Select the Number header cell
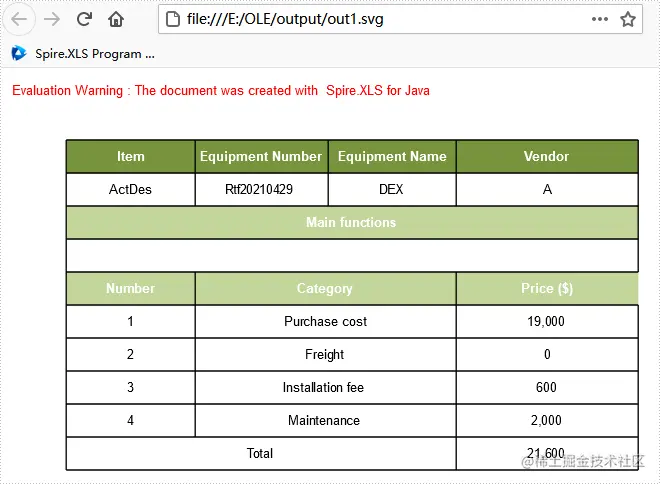Screen dimensions: 660x484 [130, 288]
